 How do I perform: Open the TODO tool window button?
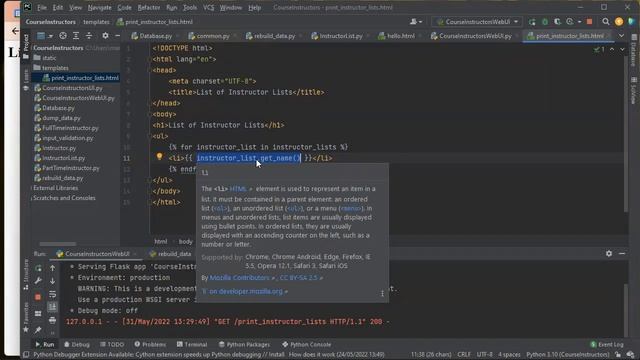[112, 344]
